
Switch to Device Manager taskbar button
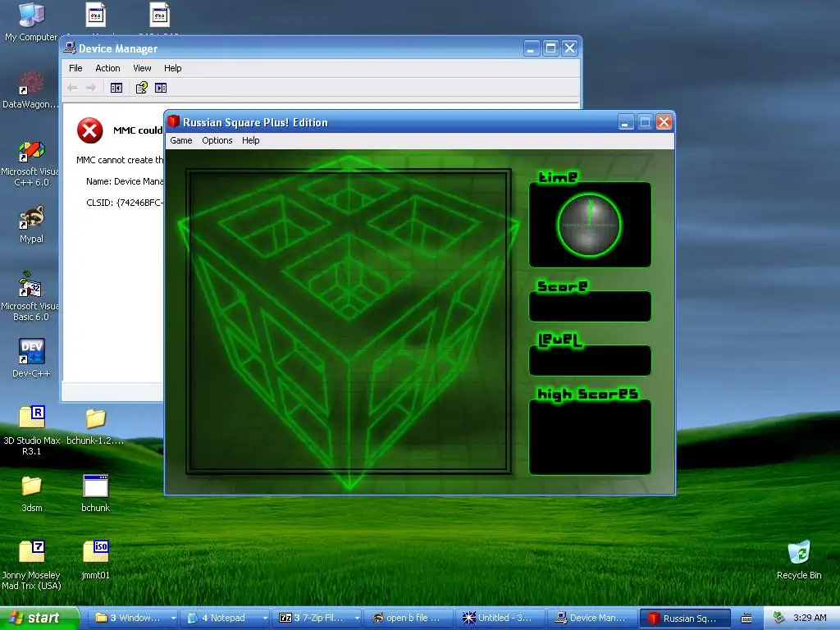pyautogui.click(x=592, y=619)
